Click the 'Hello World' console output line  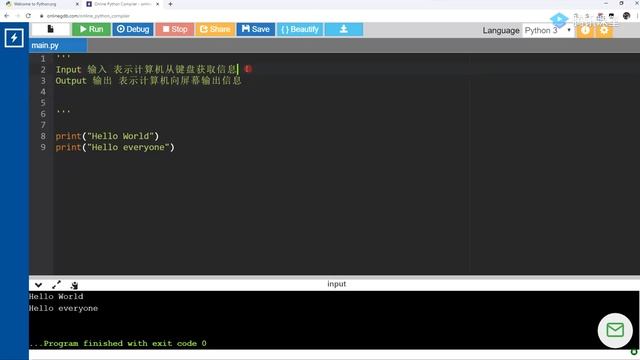click(x=56, y=296)
